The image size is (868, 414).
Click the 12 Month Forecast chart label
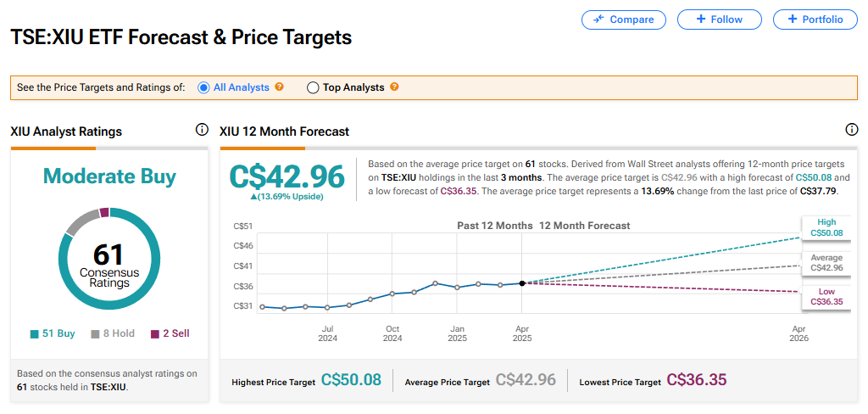tap(585, 226)
